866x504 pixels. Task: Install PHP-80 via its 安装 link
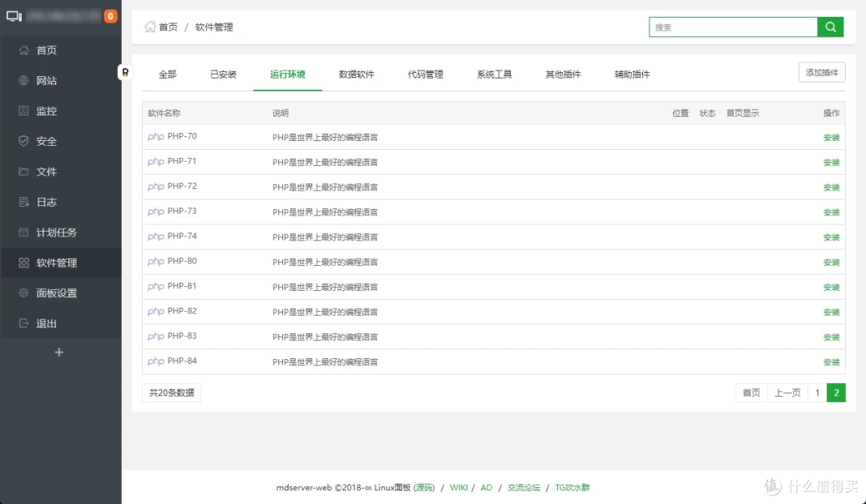coord(831,262)
